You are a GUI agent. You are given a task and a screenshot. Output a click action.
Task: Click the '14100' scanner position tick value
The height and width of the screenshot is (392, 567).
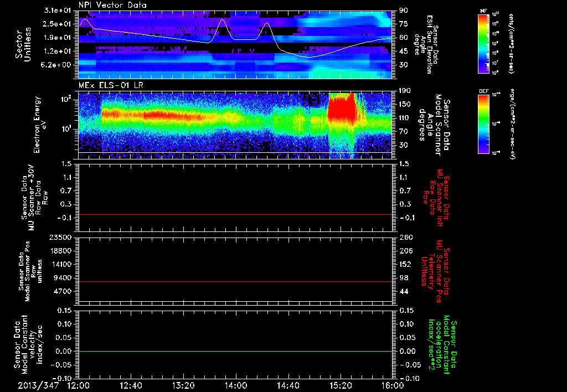60,264
